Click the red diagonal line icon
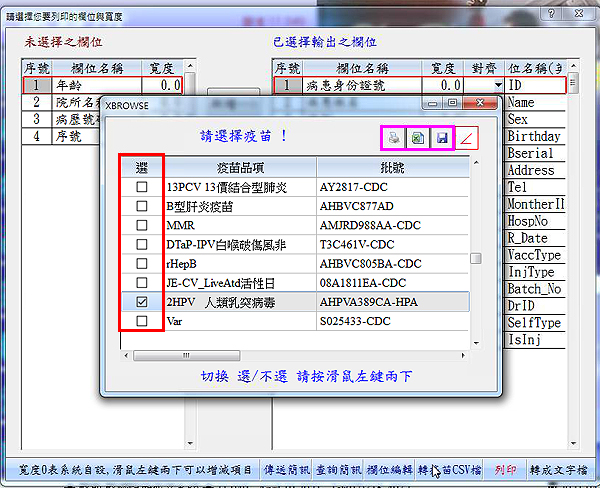 pyautogui.click(x=466, y=138)
